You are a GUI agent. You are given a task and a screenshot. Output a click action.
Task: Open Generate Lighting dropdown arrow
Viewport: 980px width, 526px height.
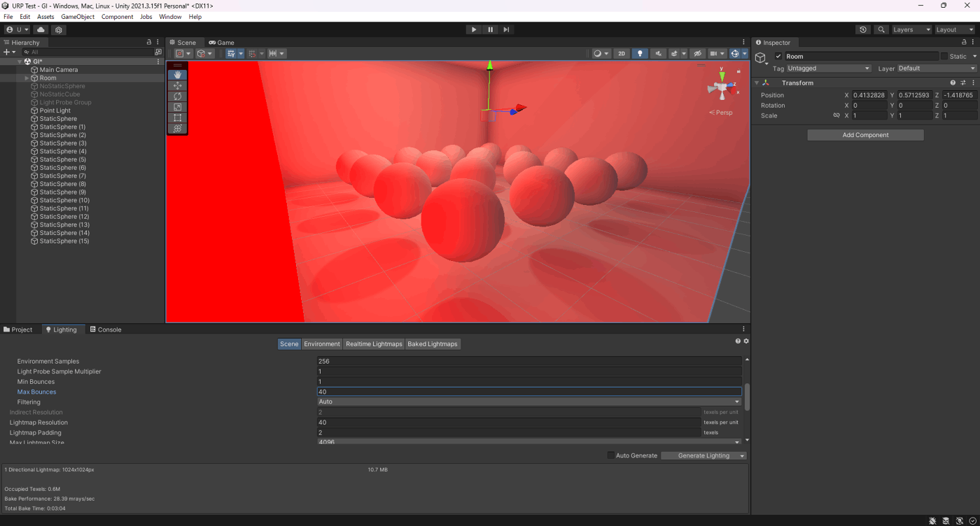point(742,455)
